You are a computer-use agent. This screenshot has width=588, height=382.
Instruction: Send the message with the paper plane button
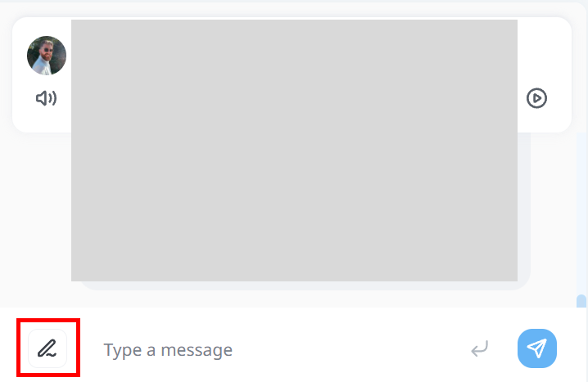[537, 348]
